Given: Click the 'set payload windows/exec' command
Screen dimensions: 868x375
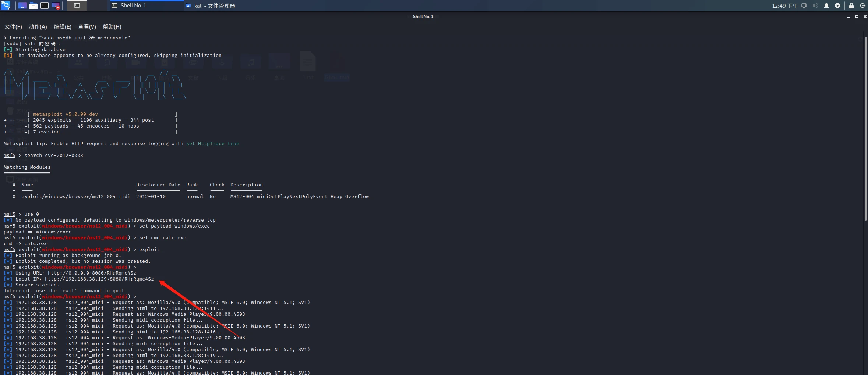Looking at the screenshot, I should (174, 226).
